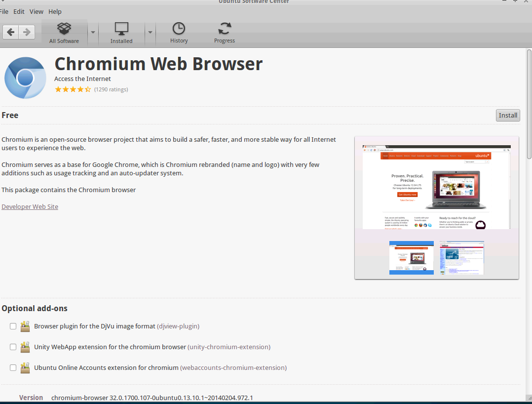
Task: Open the Help menu
Action: [x=55, y=11]
